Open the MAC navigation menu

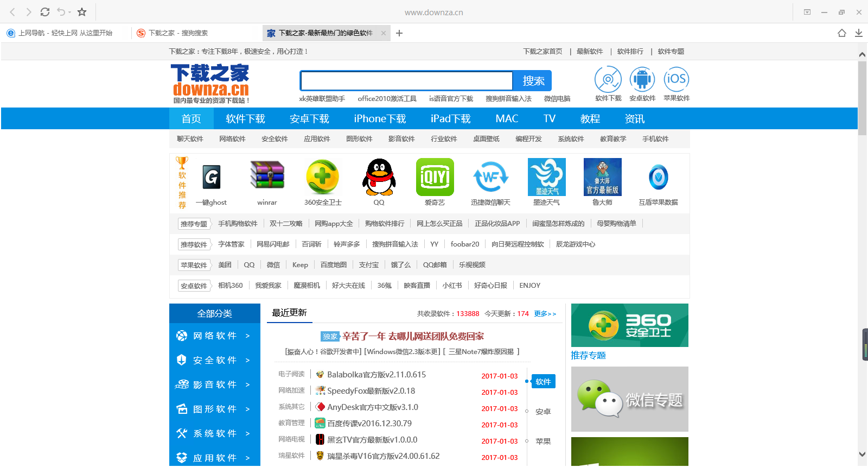tap(507, 118)
